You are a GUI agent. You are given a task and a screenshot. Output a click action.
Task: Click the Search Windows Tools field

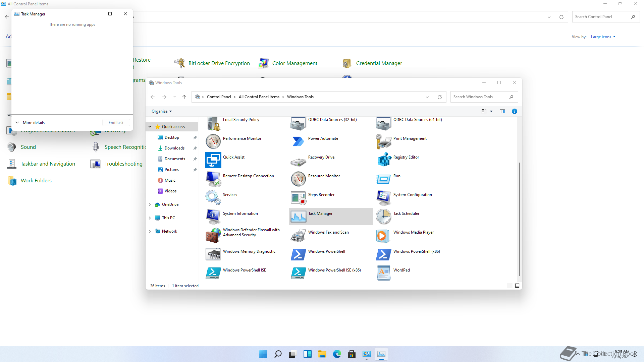484,97
